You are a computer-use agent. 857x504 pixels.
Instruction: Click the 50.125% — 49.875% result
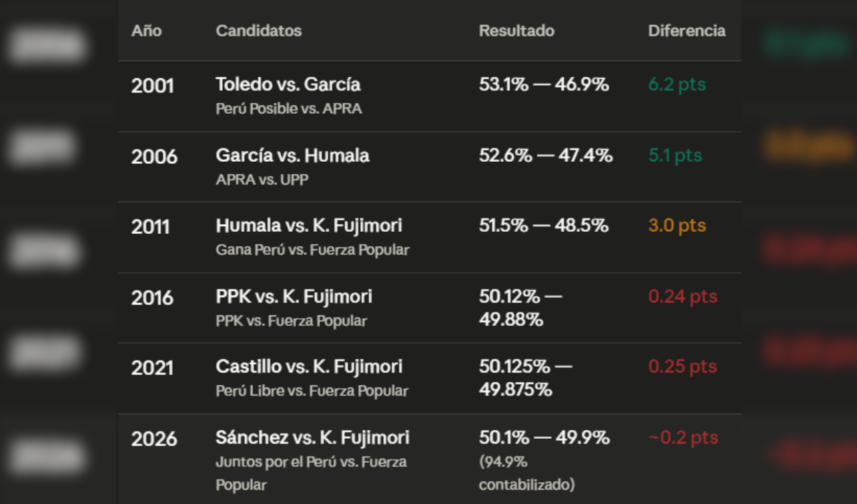525,378
